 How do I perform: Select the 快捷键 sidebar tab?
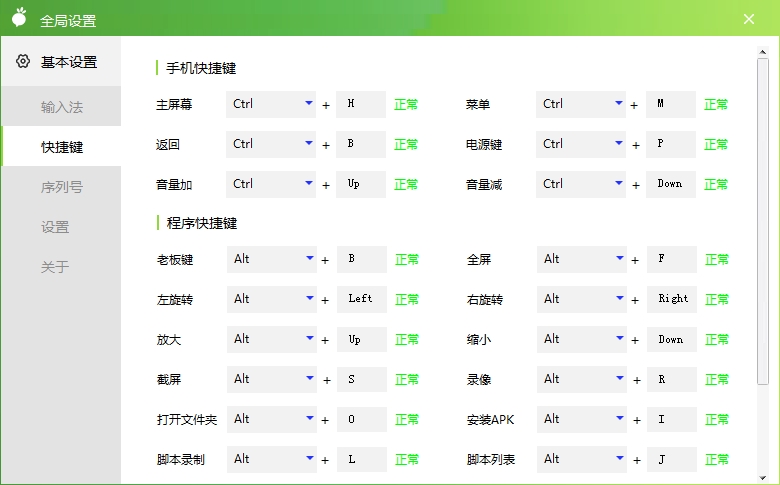(61, 147)
